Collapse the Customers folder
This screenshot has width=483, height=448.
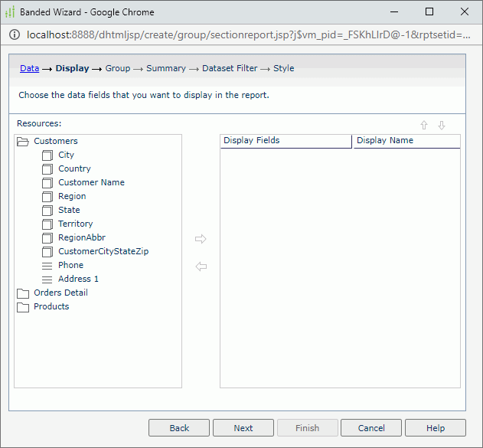click(23, 141)
